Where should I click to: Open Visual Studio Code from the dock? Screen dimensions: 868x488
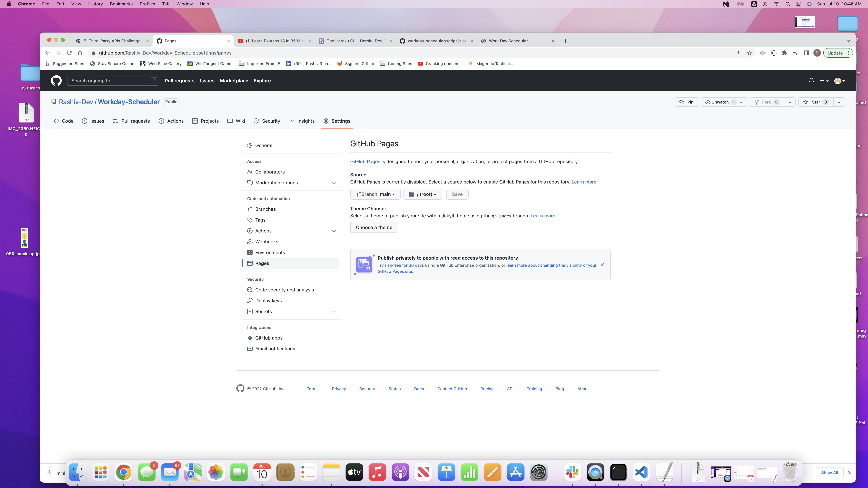coord(641,472)
